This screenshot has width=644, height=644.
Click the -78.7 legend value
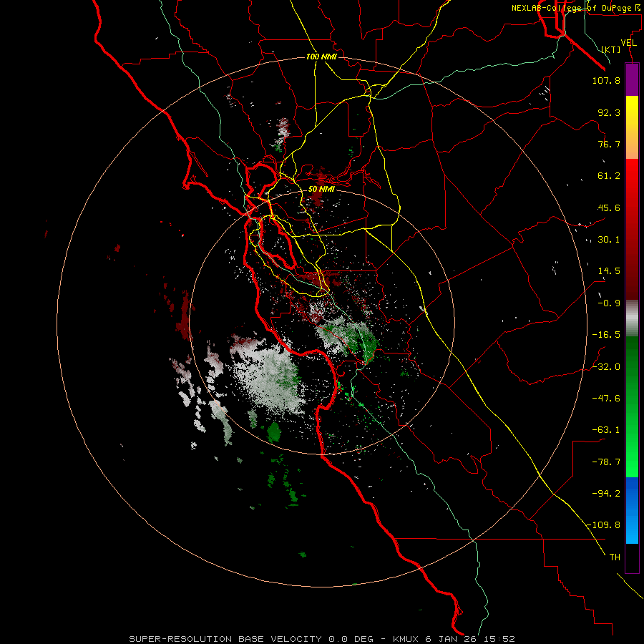coord(606,462)
